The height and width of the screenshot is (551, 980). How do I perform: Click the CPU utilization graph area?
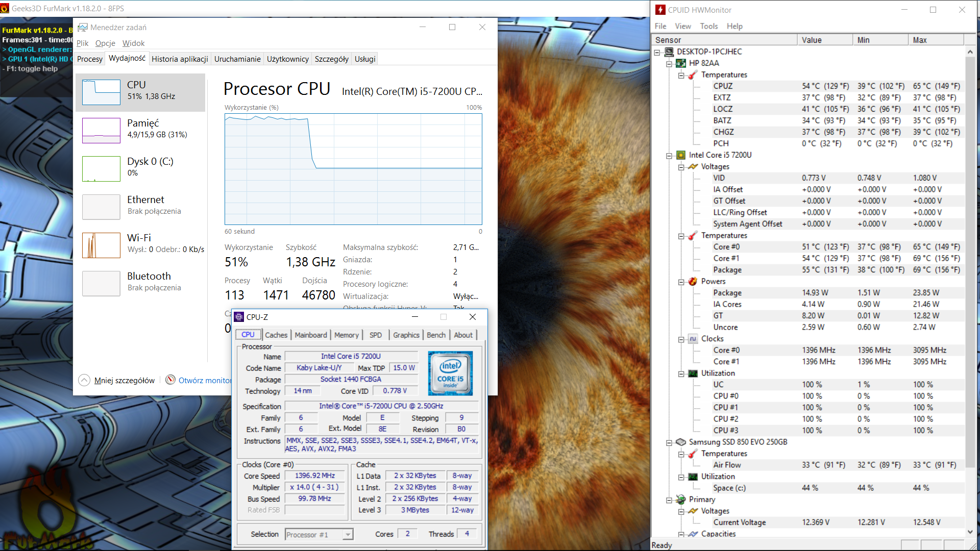(x=353, y=169)
